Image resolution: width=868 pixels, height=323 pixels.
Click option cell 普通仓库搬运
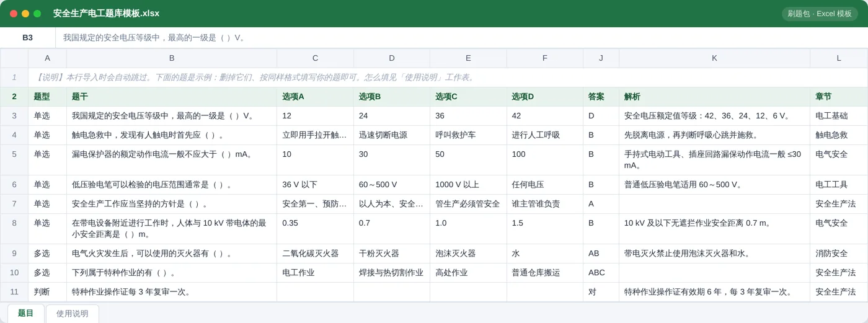click(545, 273)
